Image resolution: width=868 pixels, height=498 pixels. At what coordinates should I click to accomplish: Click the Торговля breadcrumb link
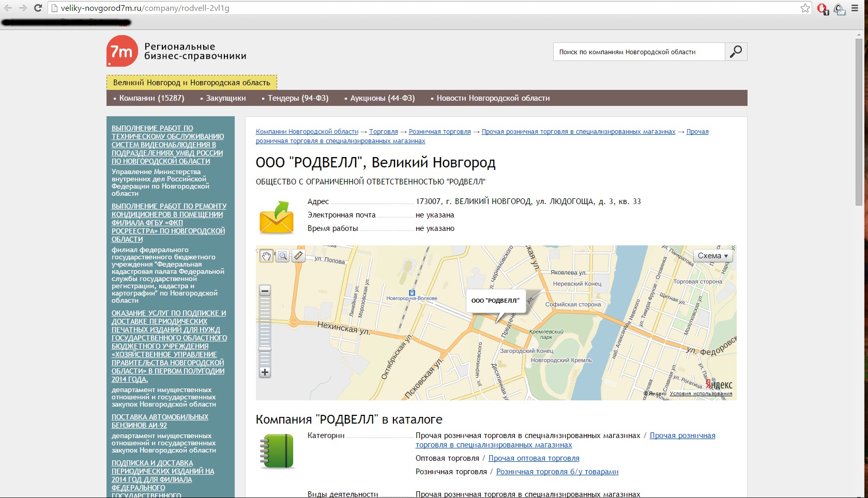383,132
